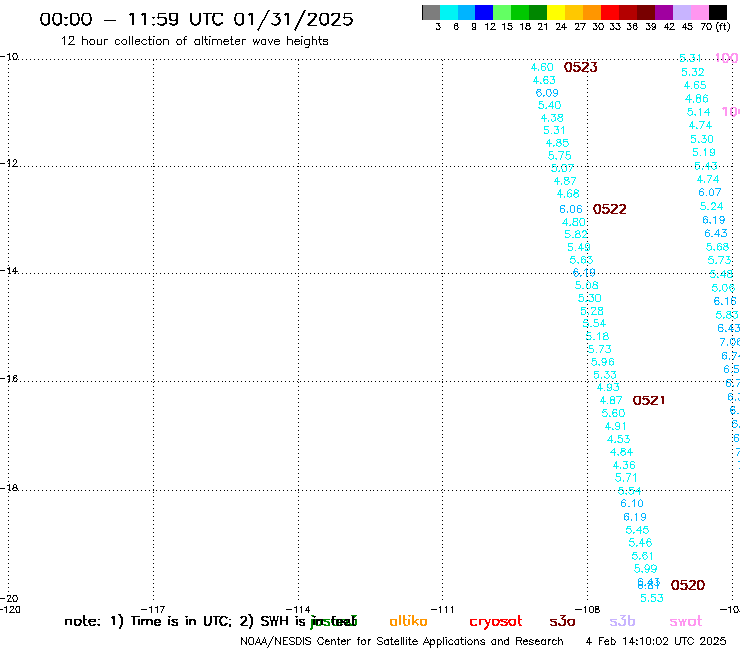Click the wave height value 5.60
740x650 pixels.
point(613,413)
